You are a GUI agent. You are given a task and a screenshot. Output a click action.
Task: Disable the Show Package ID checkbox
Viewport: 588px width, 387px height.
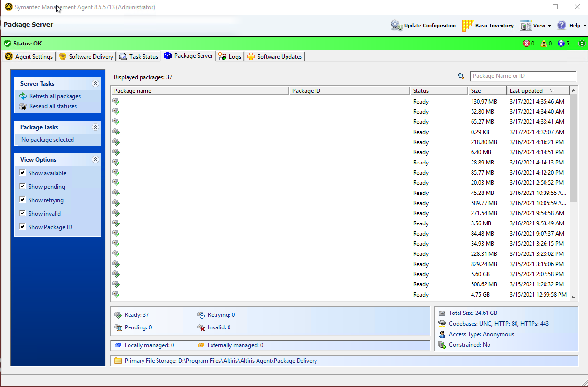[22, 227]
